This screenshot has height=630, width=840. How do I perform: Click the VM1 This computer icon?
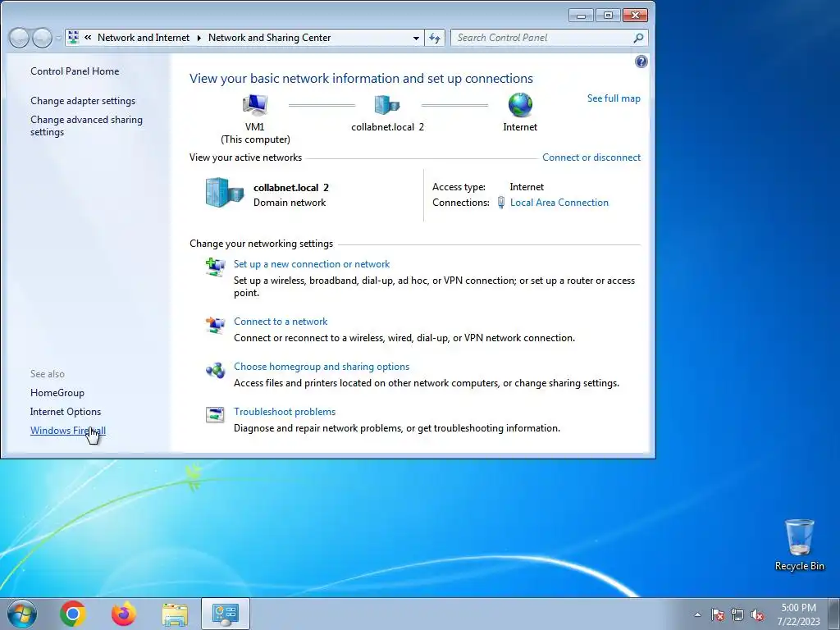[x=255, y=104]
